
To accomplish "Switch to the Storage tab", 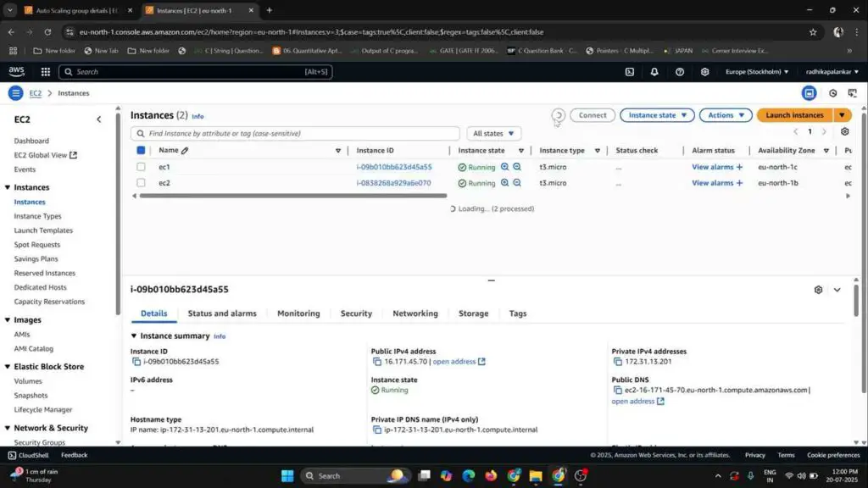I will pos(473,313).
